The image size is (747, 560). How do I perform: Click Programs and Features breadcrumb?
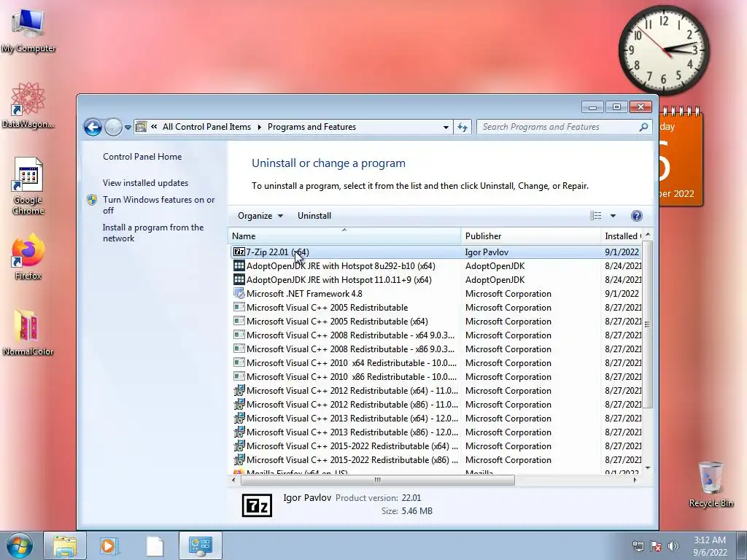[x=311, y=127]
